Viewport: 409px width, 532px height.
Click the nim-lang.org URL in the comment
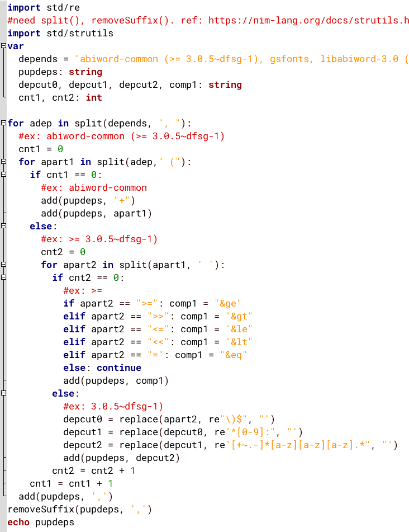(x=308, y=20)
